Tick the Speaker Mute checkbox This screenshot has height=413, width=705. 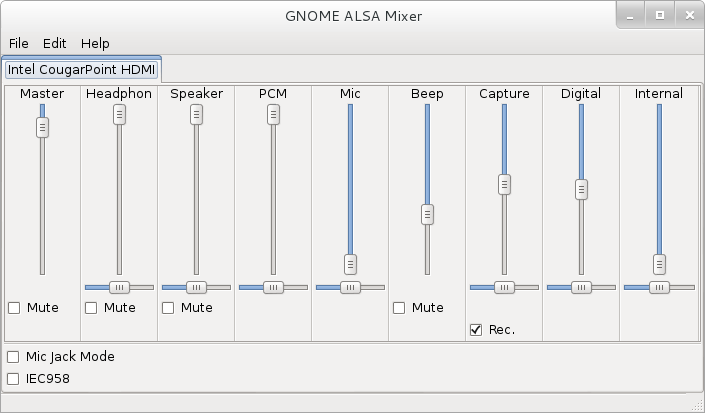pyautogui.click(x=168, y=308)
